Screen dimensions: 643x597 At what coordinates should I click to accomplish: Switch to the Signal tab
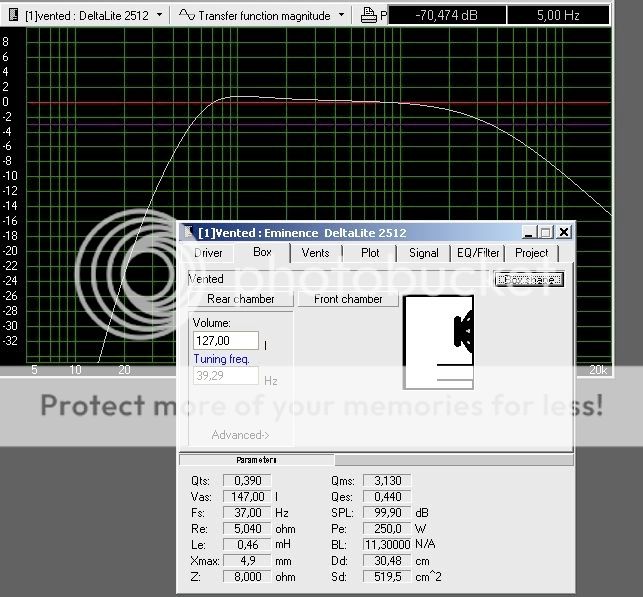click(x=424, y=253)
